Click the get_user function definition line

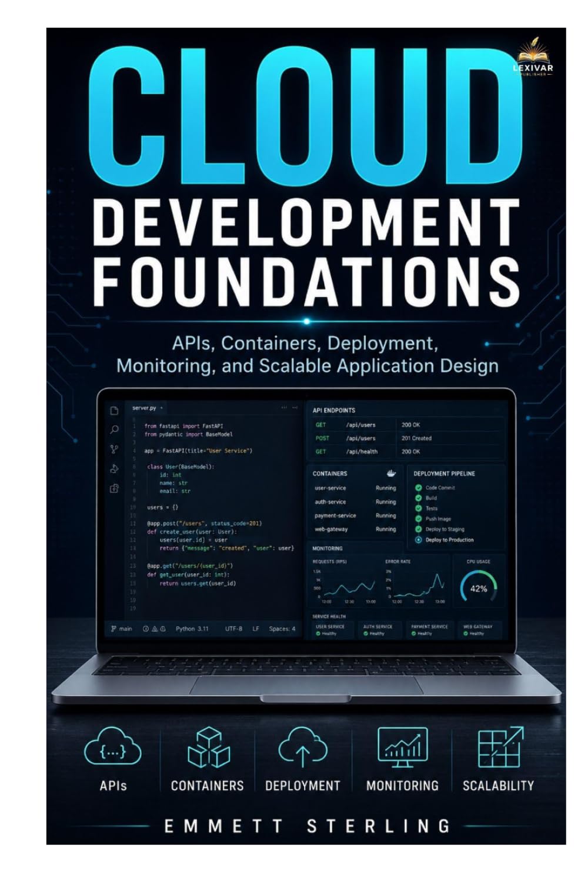[189, 575]
